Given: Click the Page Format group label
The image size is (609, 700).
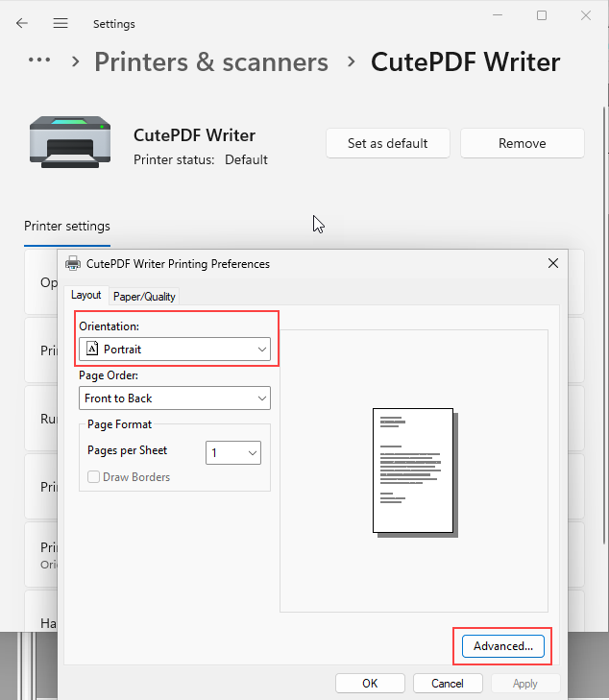Looking at the screenshot, I should (x=119, y=424).
